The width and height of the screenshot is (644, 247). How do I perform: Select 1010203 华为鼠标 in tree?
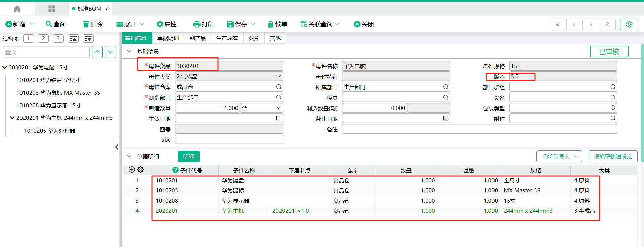(x=58, y=93)
